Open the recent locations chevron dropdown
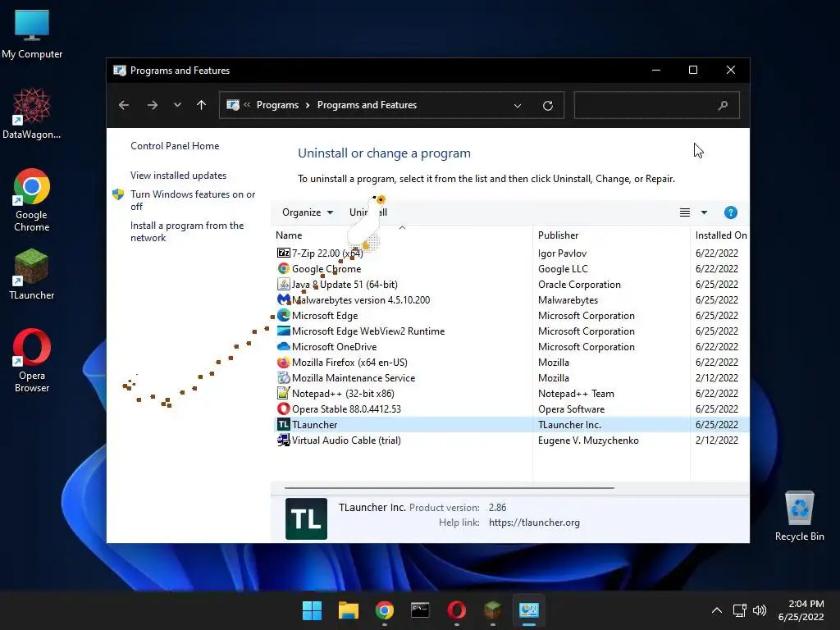Viewport: 840px width, 630px height. 177,105
